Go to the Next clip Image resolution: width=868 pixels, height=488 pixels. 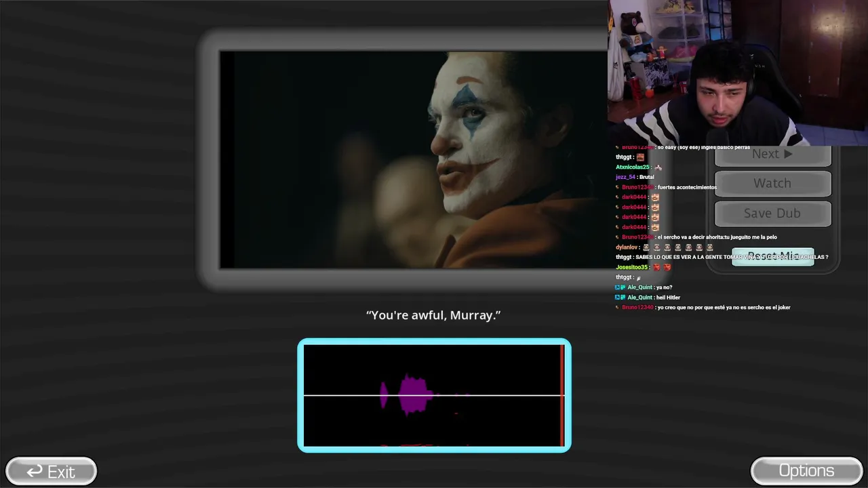(772, 155)
